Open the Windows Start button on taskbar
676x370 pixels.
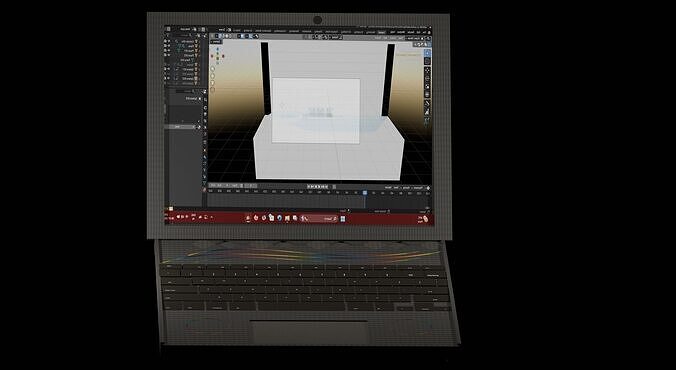(x=342, y=219)
